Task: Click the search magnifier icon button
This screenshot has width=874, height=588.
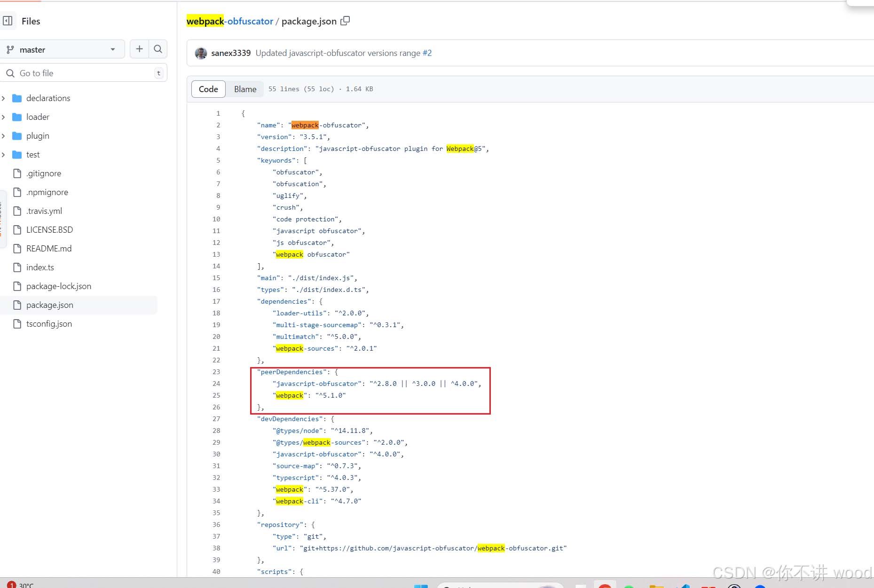Action: (158, 49)
